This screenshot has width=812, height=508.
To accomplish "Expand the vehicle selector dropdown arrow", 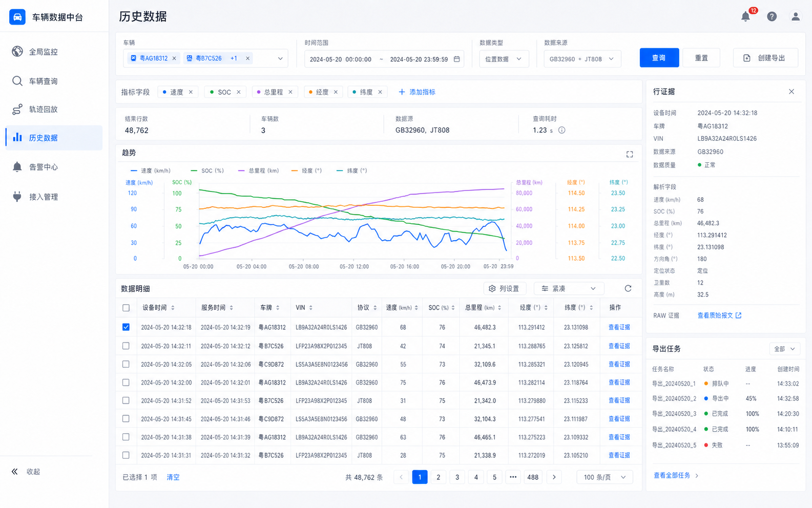I will point(280,58).
